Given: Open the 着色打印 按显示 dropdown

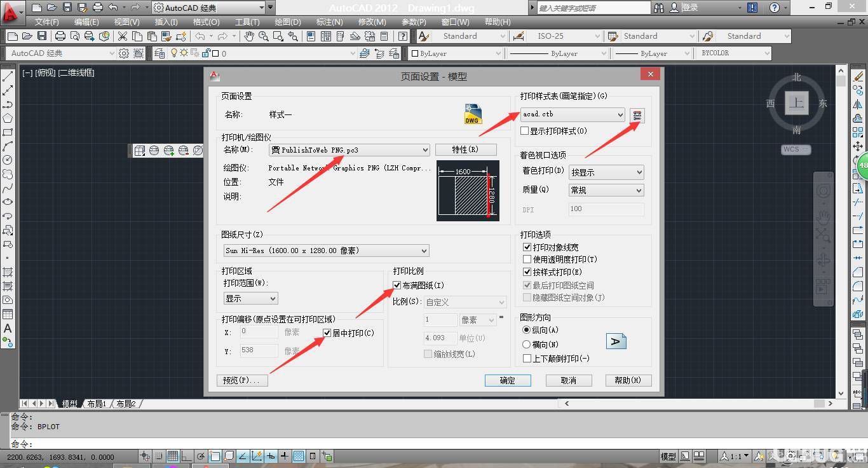Looking at the screenshot, I should click(606, 172).
